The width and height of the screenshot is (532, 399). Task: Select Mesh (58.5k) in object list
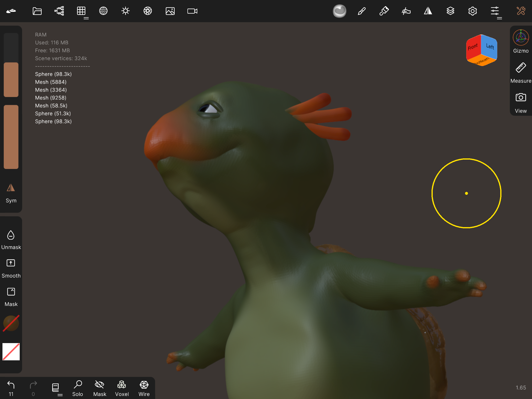(51, 106)
